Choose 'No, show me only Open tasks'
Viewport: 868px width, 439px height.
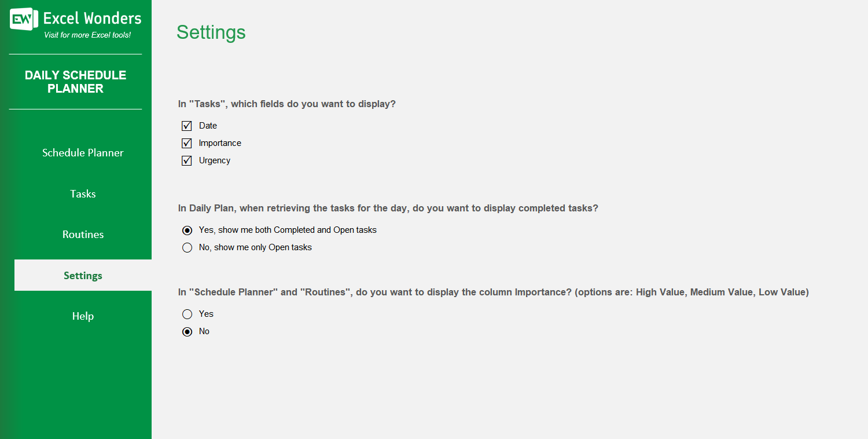tap(187, 247)
